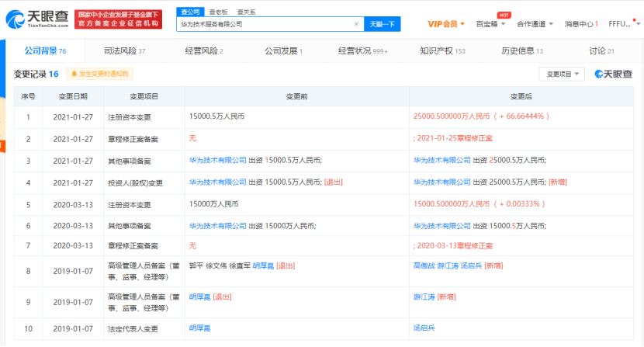
Task: Open the 变更项目 filter dropdown
Action: tap(562, 74)
